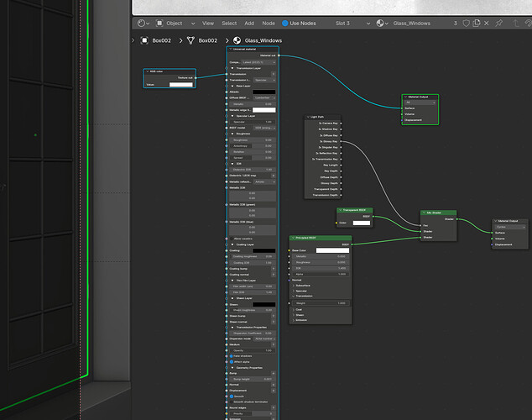Image resolution: width=532 pixels, height=420 pixels.
Task: Collapse the Coating Layer section
Action: [232, 244]
